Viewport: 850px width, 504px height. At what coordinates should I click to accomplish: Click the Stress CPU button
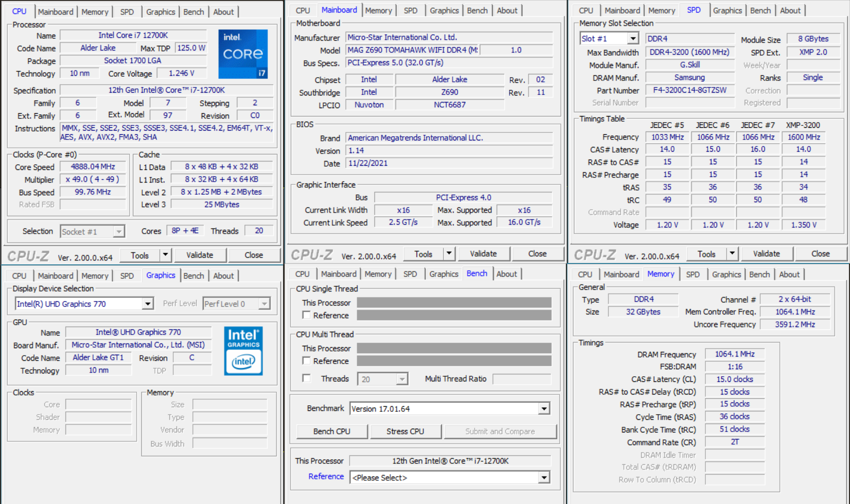(405, 431)
